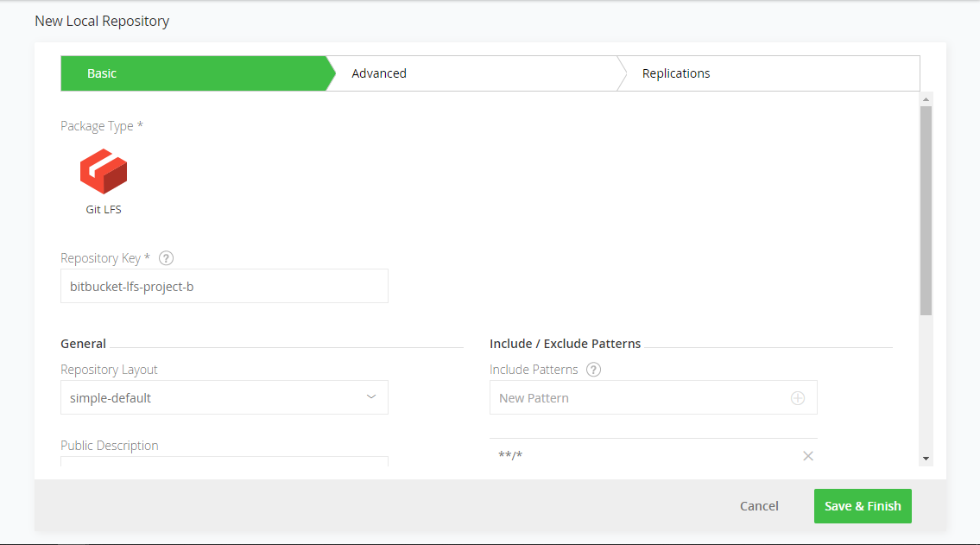Focus the Repository Key input field
Image resolution: width=980 pixels, height=545 pixels.
point(224,286)
